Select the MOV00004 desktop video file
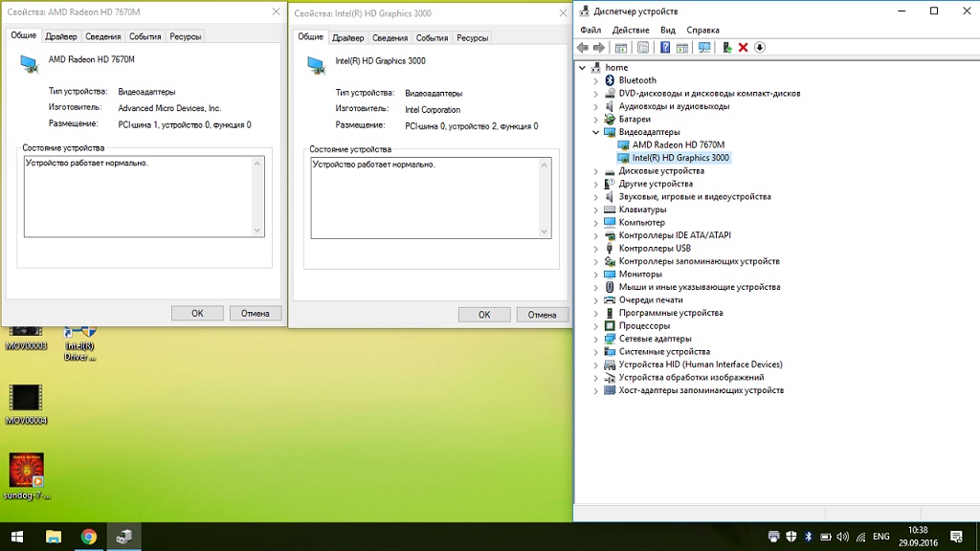Viewport: 980px width, 551px height. (x=26, y=404)
